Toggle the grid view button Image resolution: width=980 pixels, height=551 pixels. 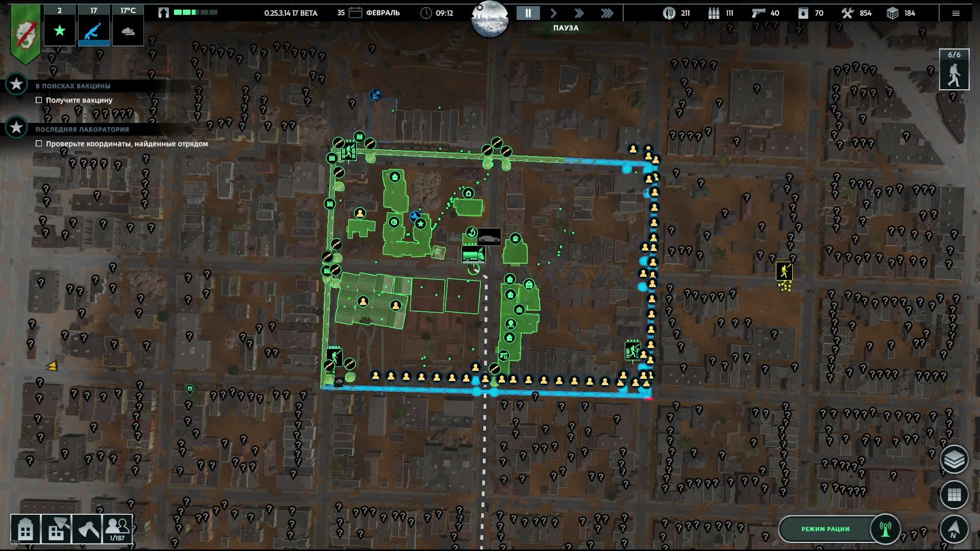pyautogui.click(x=953, y=494)
